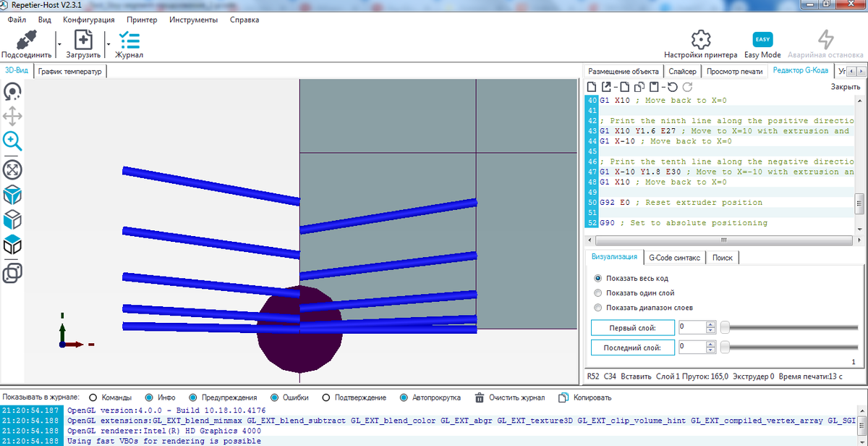Toggle 'Предупреждения' log filter
868x446 pixels.
193,397
